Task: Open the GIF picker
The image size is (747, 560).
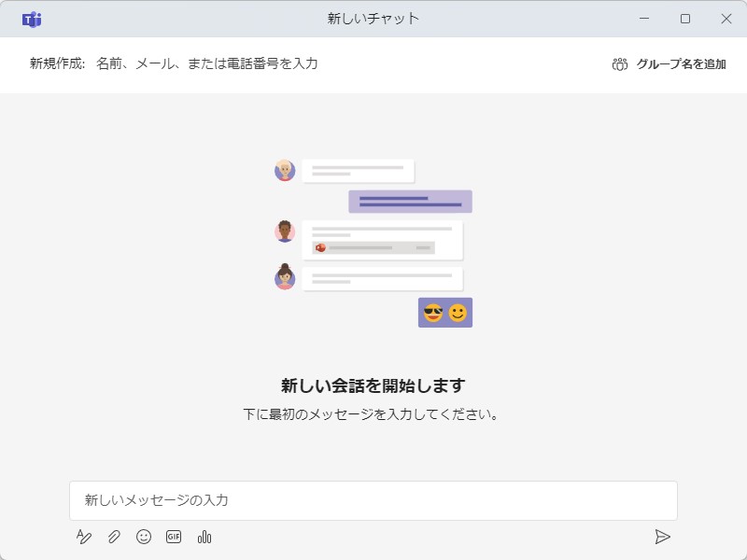Action: 172,538
